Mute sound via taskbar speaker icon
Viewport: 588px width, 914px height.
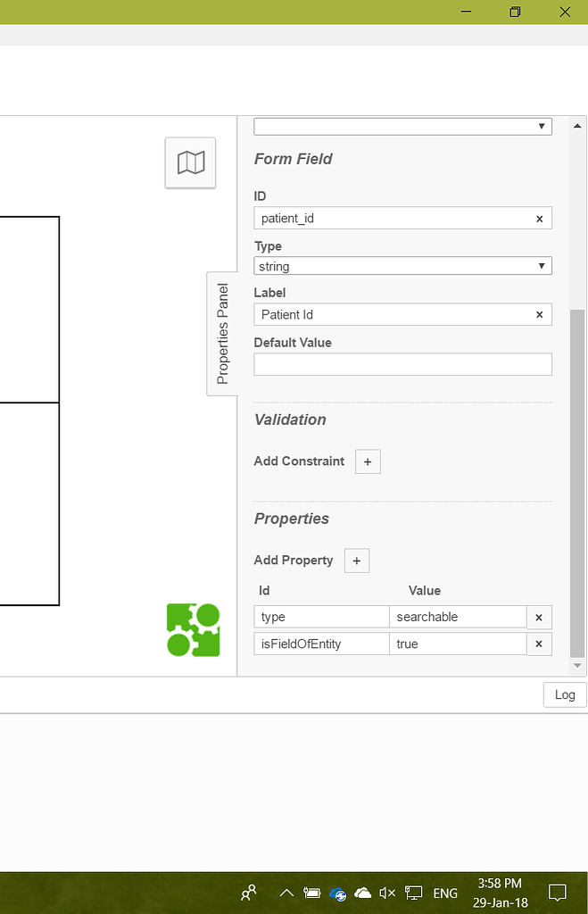[x=386, y=893]
